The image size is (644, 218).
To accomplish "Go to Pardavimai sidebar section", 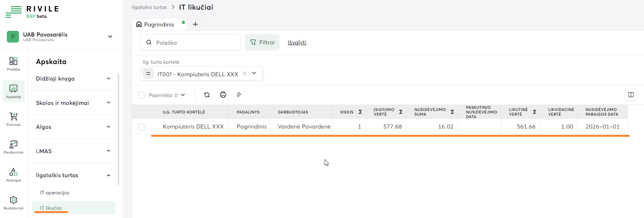I will [x=14, y=147].
